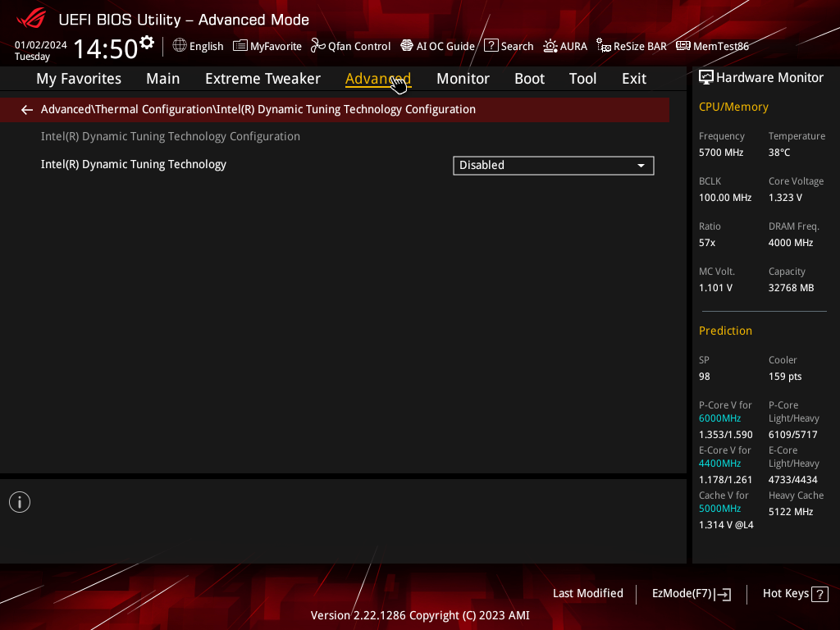840x630 pixels.
Task: Open the settings gear next to clock
Action: pos(147,43)
